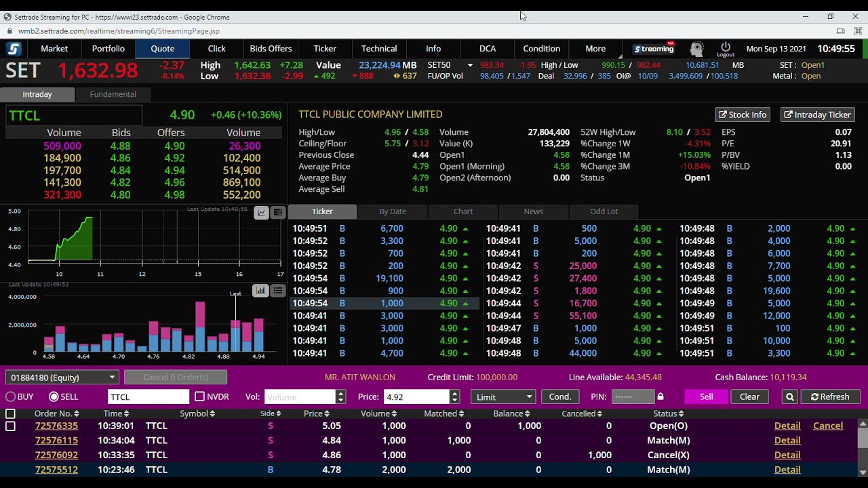Open the Limit order type dropdown
The width and height of the screenshot is (868, 488).
504,397
